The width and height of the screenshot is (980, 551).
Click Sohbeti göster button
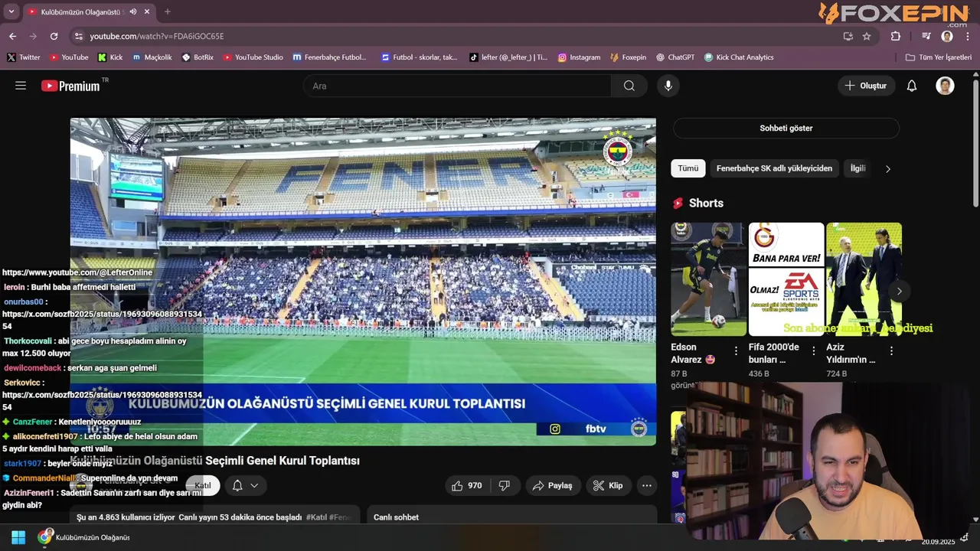click(x=786, y=128)
